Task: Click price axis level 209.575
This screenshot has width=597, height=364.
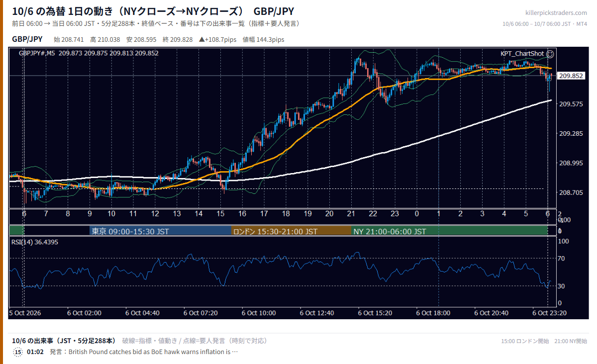Action: point(572,104)
